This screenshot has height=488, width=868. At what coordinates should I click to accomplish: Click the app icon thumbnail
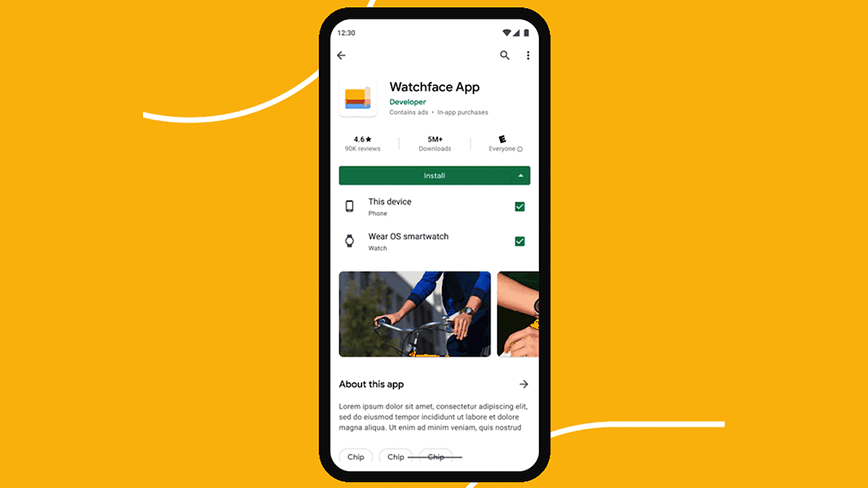click(358, 99)
